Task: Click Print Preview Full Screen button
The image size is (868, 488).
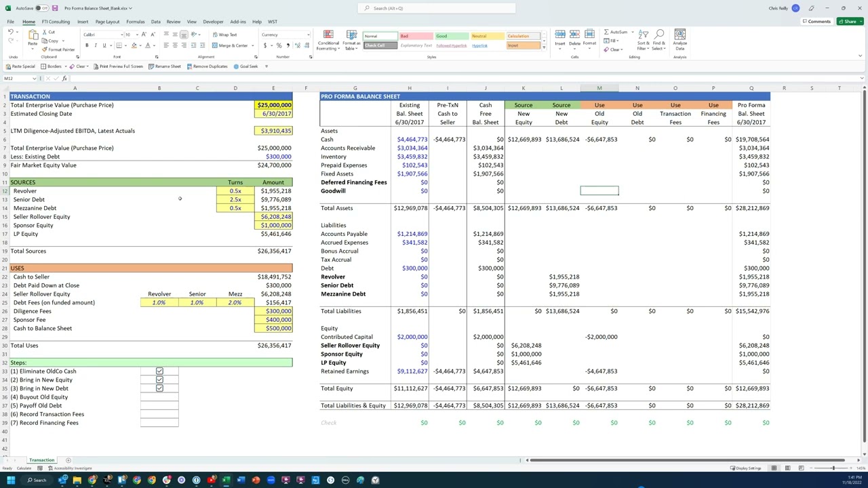Action: [x=118, y=66]
